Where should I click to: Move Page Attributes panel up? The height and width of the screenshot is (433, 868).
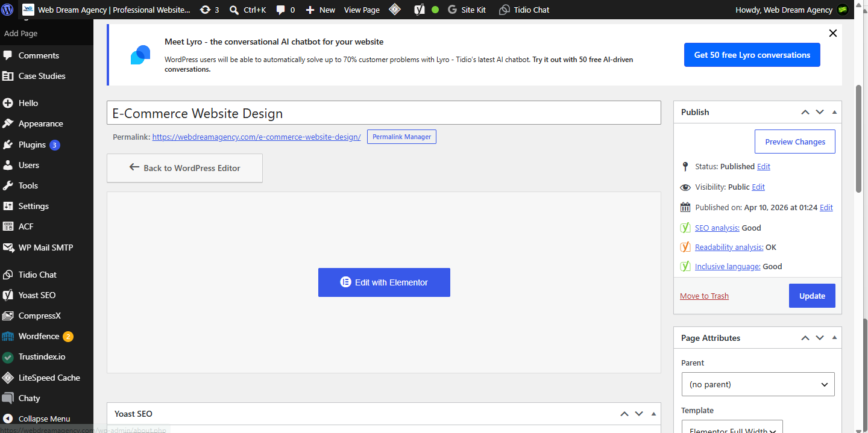pyautogui.click(x=805, y=338)
